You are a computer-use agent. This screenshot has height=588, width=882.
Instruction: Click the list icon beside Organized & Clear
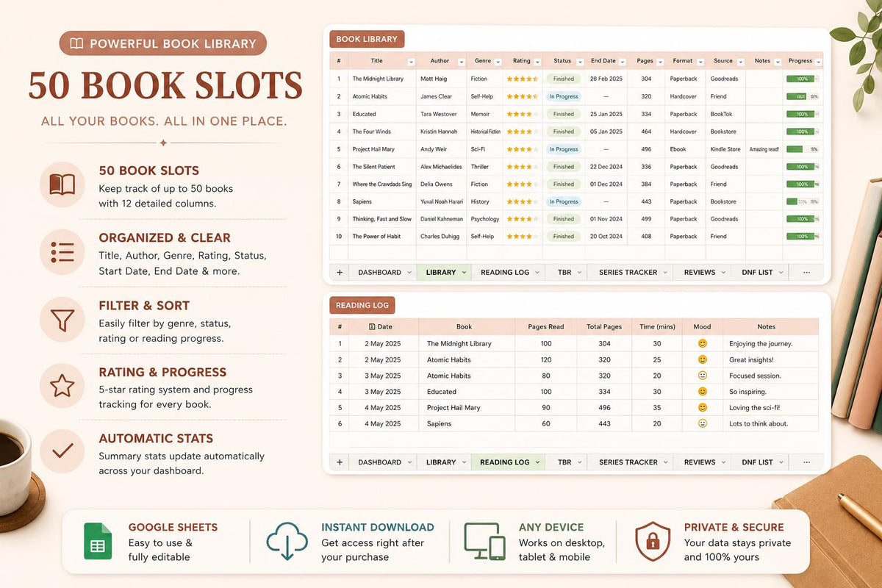coord(62,251)
